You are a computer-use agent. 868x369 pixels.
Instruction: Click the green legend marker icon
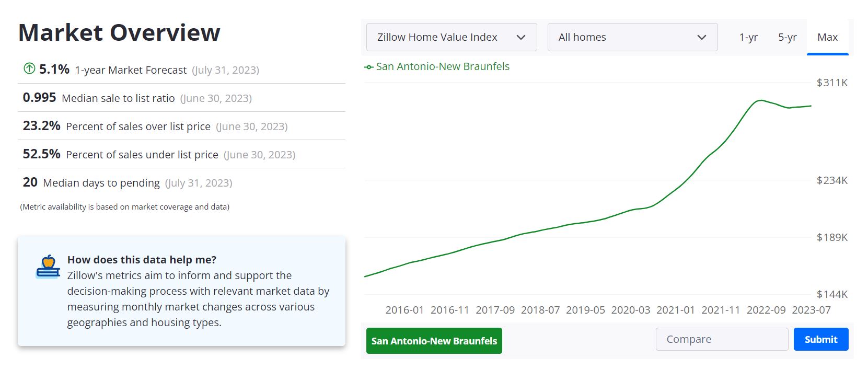tap(369, 67)
